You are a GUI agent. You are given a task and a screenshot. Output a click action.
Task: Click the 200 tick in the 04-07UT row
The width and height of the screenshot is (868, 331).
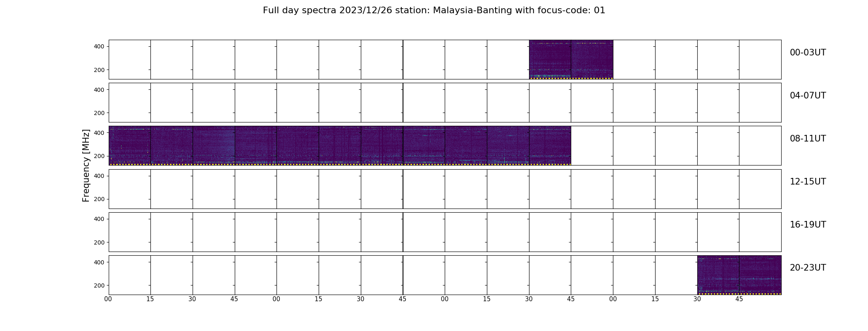pos(99,113)
